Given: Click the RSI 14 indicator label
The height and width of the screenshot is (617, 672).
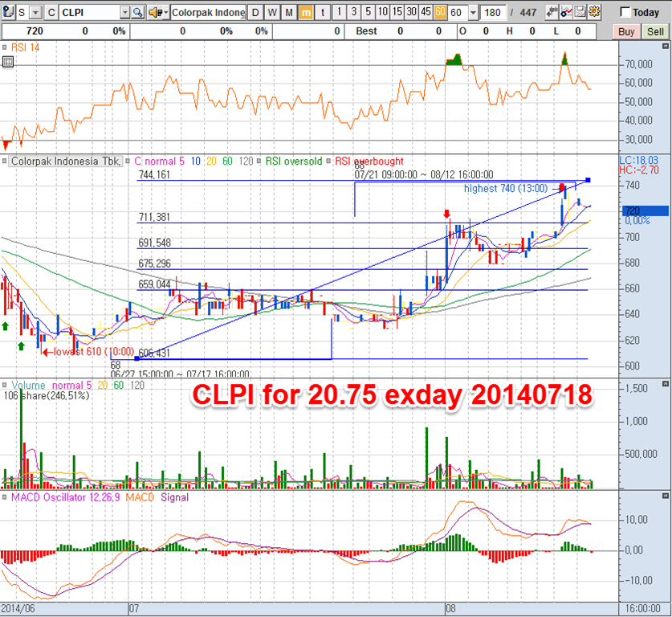Looking at the screenshot, I should click(x=25, y=47).
